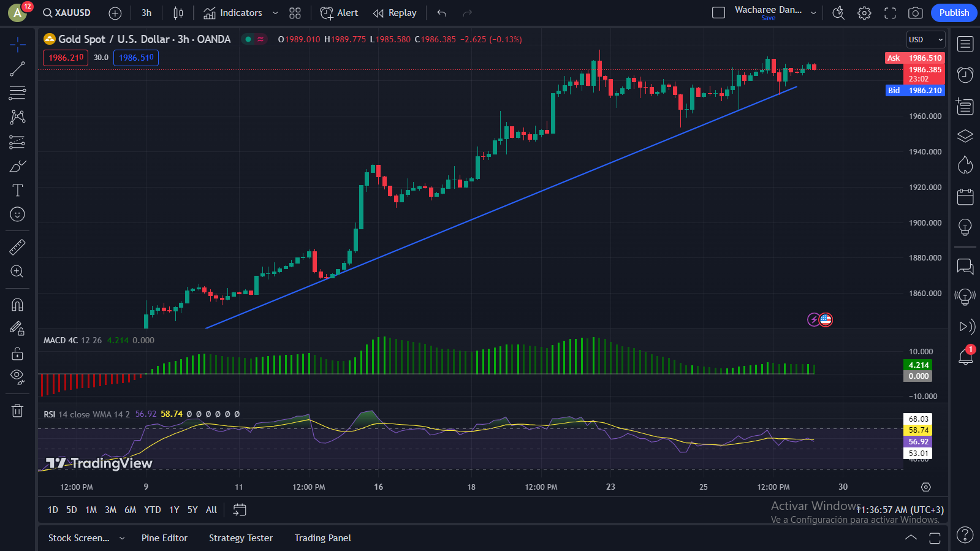Open the Wacharee Dan layout name menu
The width and height of the screenshot is (980, 551).
775,13
